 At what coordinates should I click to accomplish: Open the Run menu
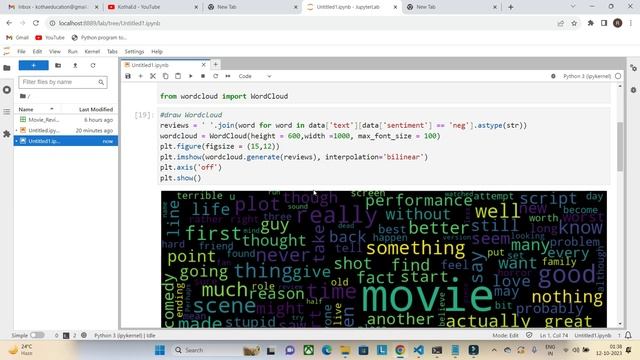point(73,51)
